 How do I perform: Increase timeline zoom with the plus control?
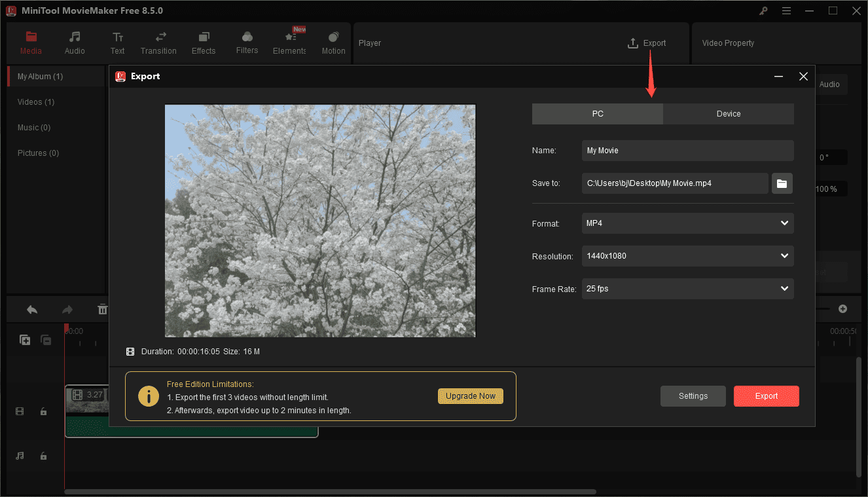click(842, 308)
